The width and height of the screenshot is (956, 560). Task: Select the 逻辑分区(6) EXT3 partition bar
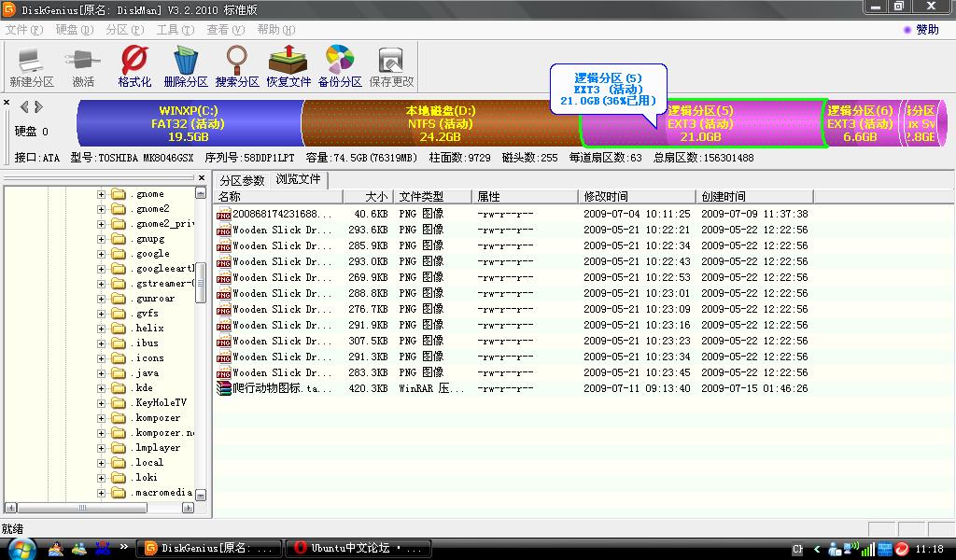tap(861, 124)
